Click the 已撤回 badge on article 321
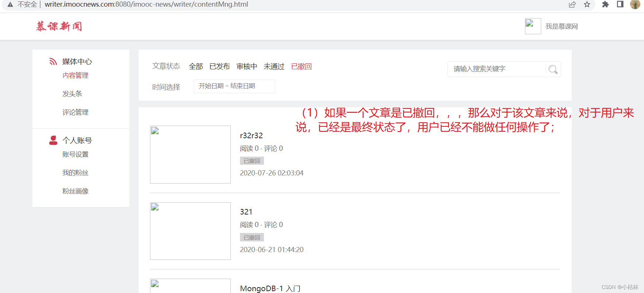This screenshot has width=644, height=293. (252, 237)
